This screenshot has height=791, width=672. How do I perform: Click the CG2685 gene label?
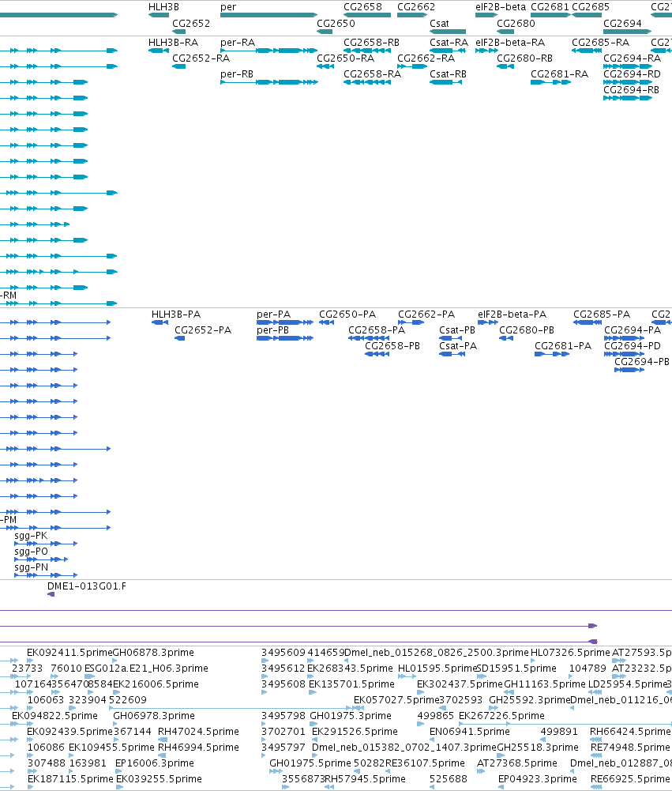(591, 7)
